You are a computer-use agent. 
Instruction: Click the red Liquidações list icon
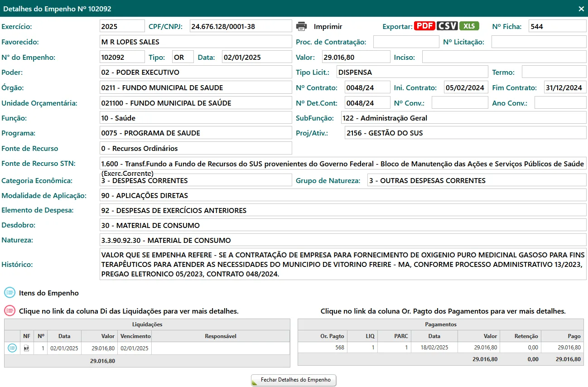[x=10, y=311]
